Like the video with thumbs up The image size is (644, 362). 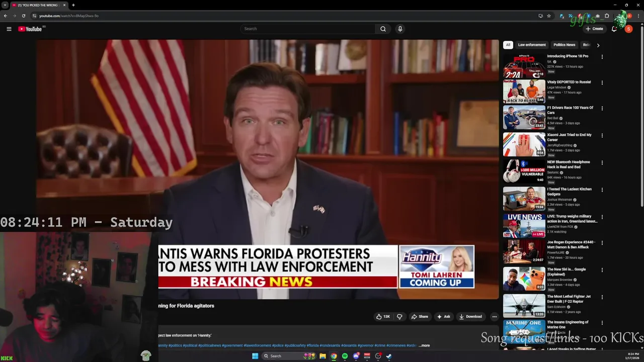(x=383, y=317)
